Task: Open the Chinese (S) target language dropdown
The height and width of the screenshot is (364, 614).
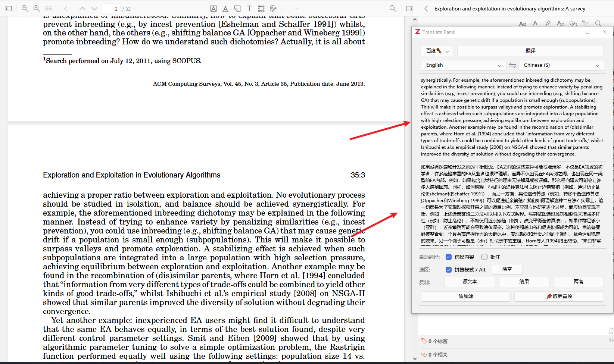Action: 561,65
